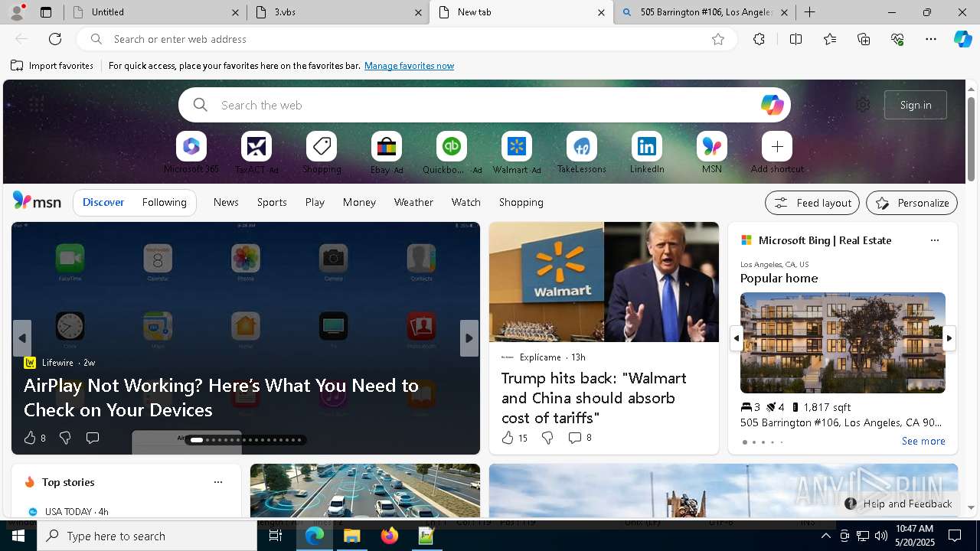This screenshot has width=980, height=551.
Task: Open the Quickbooks shortcut tile
Action: pyautogui.click(x=452, y=146)
